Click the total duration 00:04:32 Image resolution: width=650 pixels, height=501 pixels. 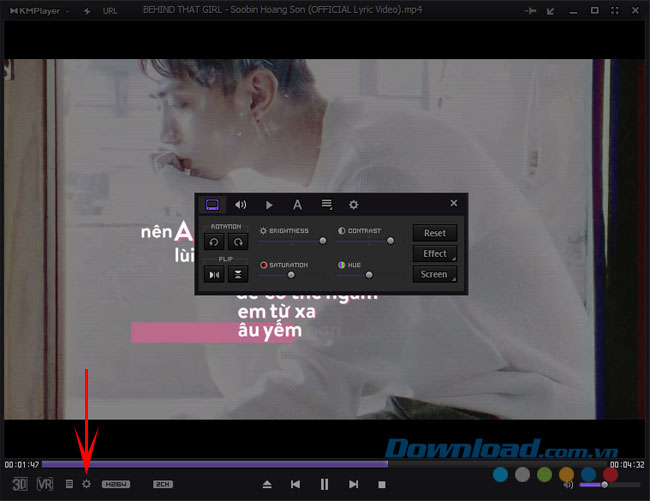click(x=627, y=465)
